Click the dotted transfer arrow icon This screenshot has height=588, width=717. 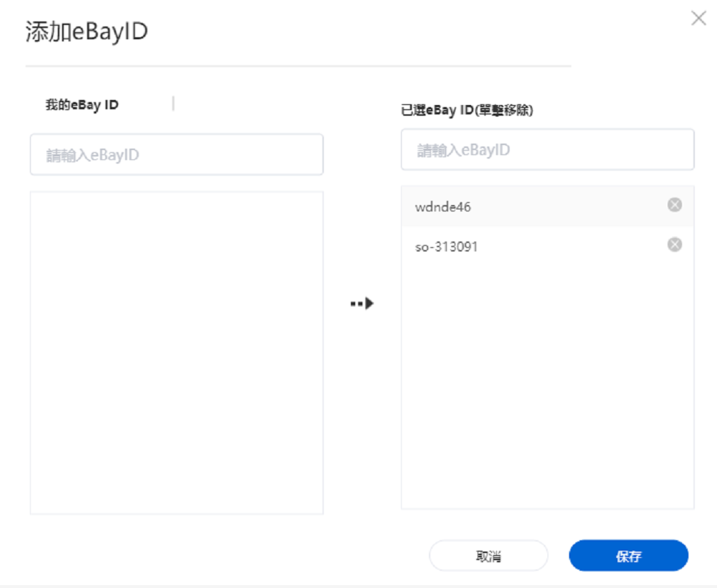point(362,304)
